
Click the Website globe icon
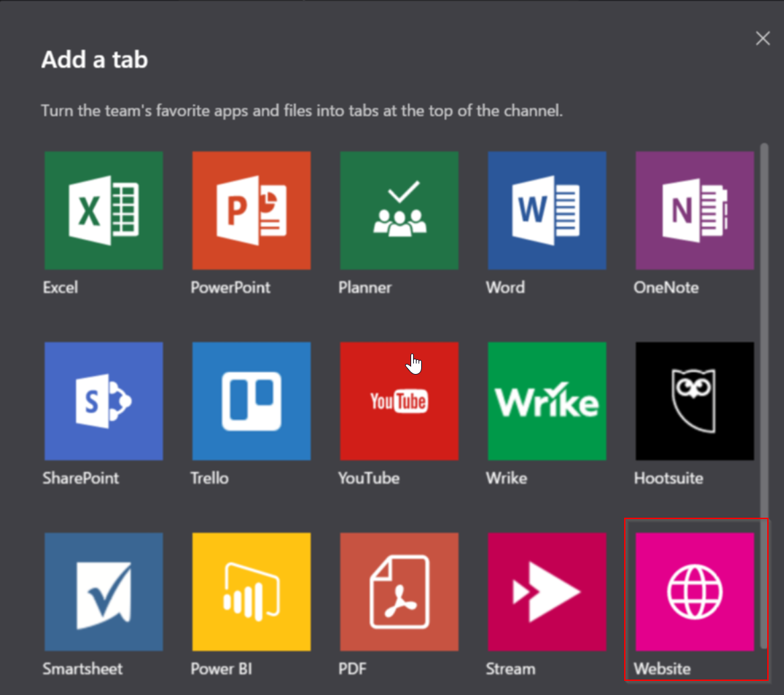click(x=695, y=592)
